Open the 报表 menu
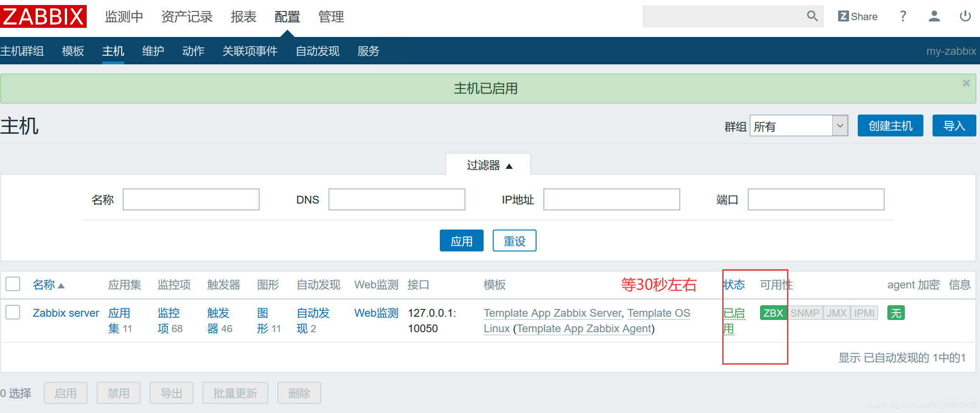Screen dimensions: 980x413 pyautogui.click(x=243, y=17)
